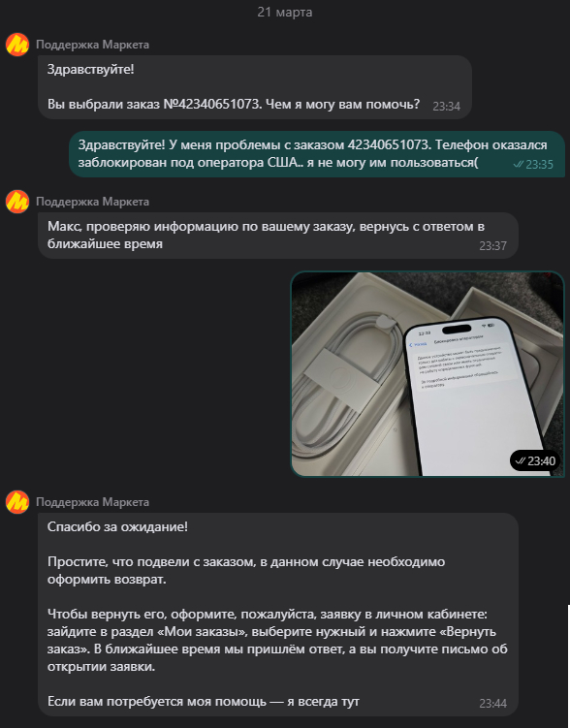Viewport: 570px width, 728px height.
Task: Open the first Поддержка Маркета avatar icon
Action: pyautogui.click(x=17, y=45)
